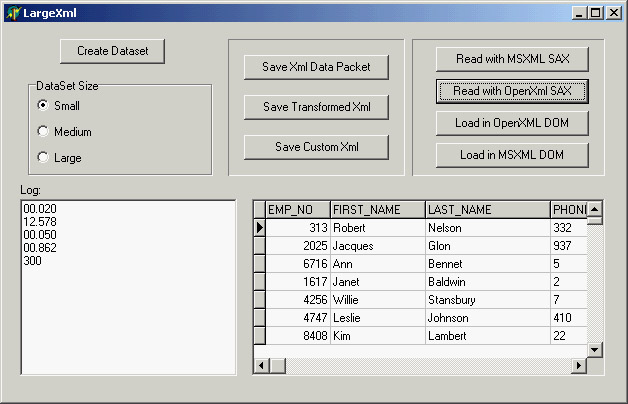Select the Medium dataset size option
Viewport: 628px width, 404px height.
(43, 131)
